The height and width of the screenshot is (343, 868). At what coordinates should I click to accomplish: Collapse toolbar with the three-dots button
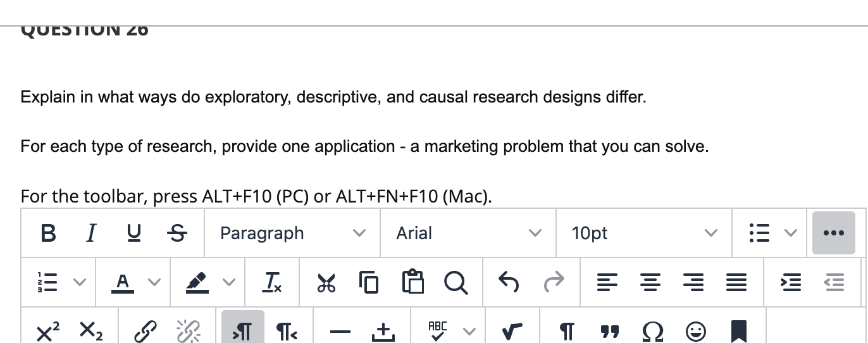(x=834, y=233)
